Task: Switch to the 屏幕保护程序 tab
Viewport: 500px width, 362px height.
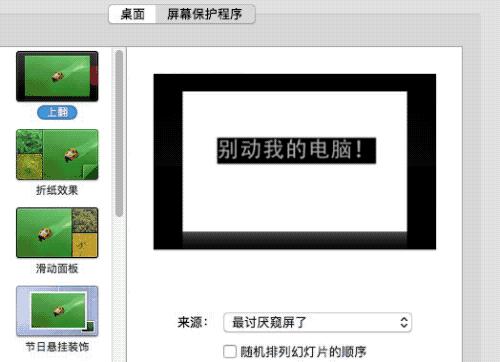Action: pyautogui.click(x=205, y=14)
